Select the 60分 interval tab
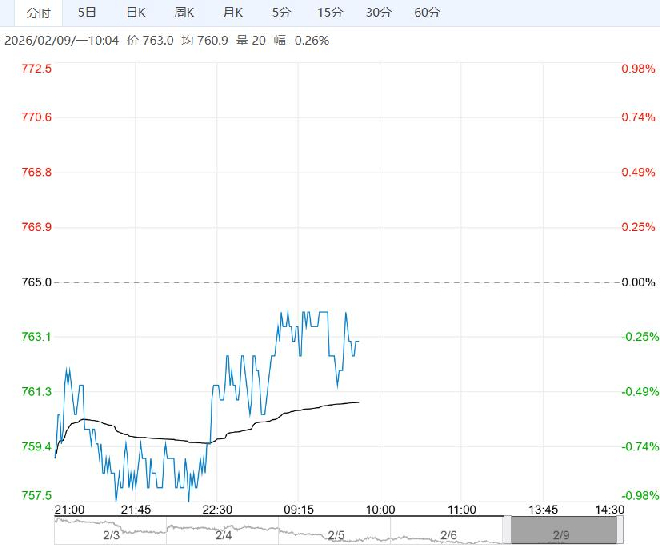 coord(427,13)
